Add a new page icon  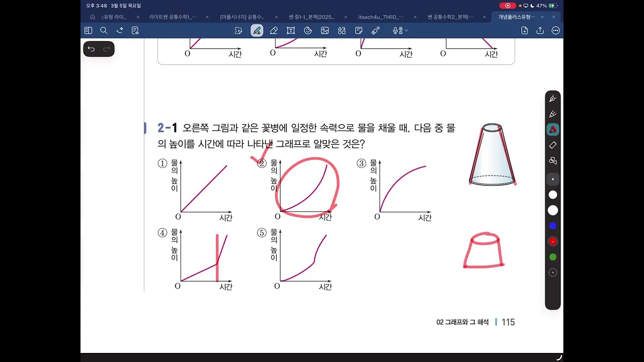pyautogui.click(x=524, y=31)
